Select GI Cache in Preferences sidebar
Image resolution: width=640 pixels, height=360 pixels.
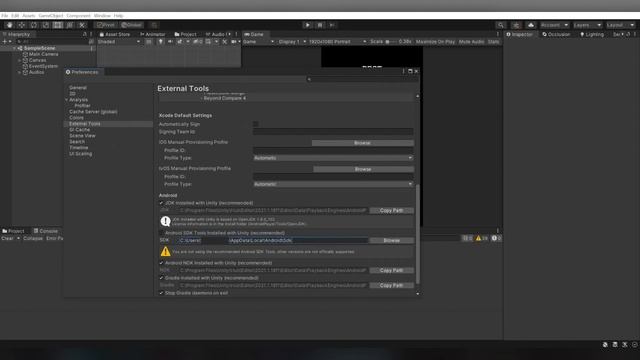click(x=80, y=130)
